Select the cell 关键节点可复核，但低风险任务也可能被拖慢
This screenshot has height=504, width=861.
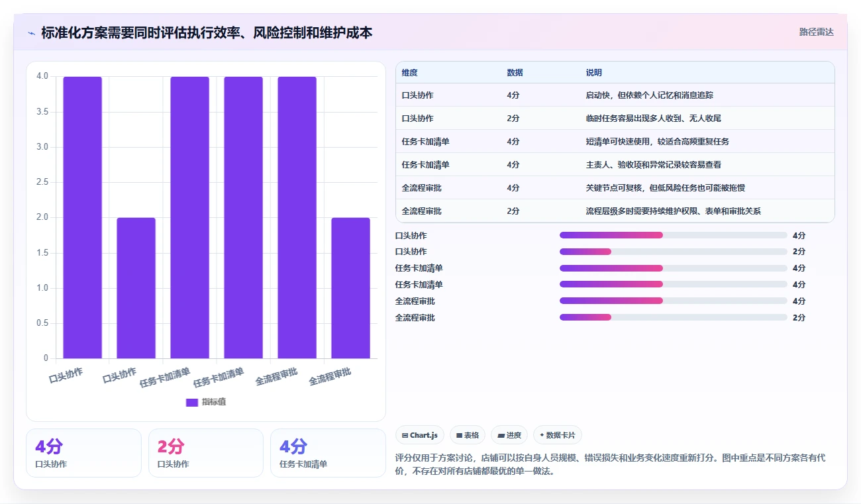point(666,188)
